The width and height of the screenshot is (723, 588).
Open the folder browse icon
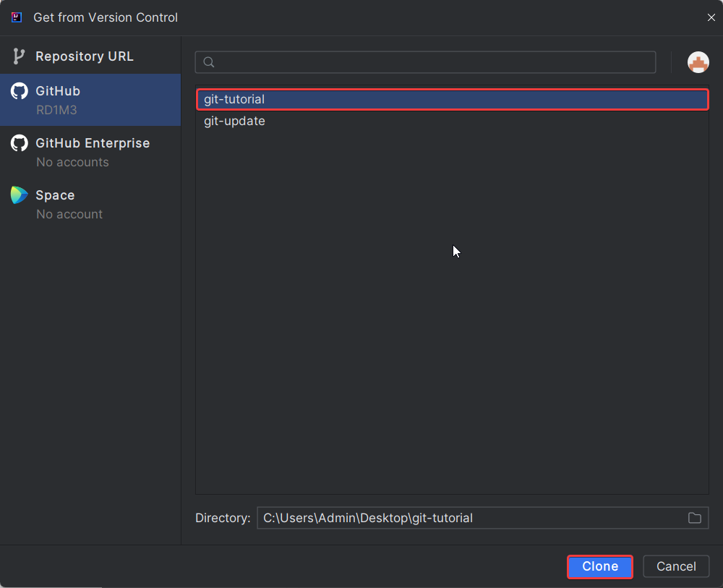pos(694,518)
